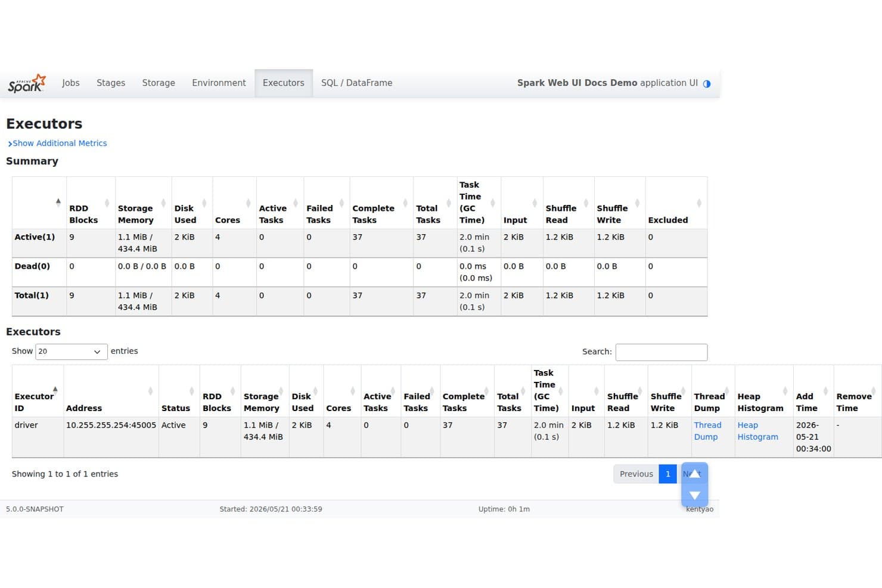Screen dimensions: 882x588
Task: Open the Environment tab
Action: click(x=219, y=83)
